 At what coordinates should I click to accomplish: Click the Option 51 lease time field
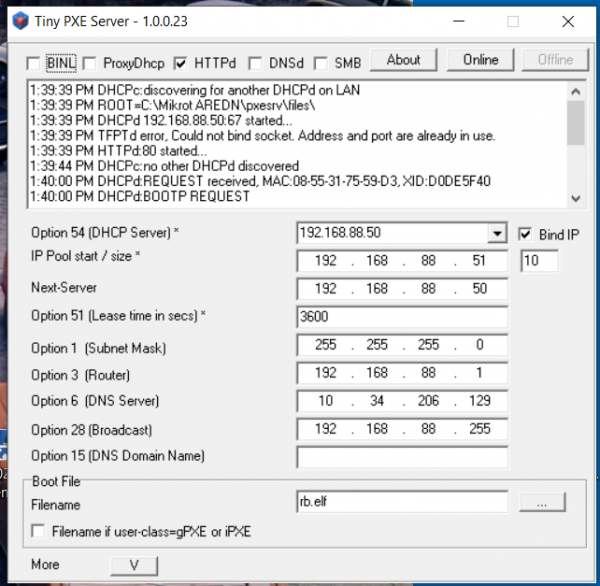point(402,317)
